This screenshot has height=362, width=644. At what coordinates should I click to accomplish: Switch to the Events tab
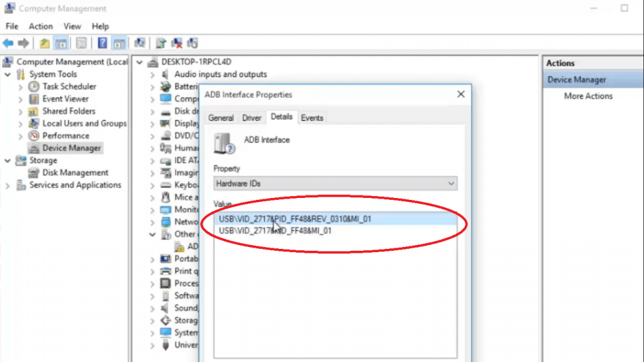click(312, 118)
